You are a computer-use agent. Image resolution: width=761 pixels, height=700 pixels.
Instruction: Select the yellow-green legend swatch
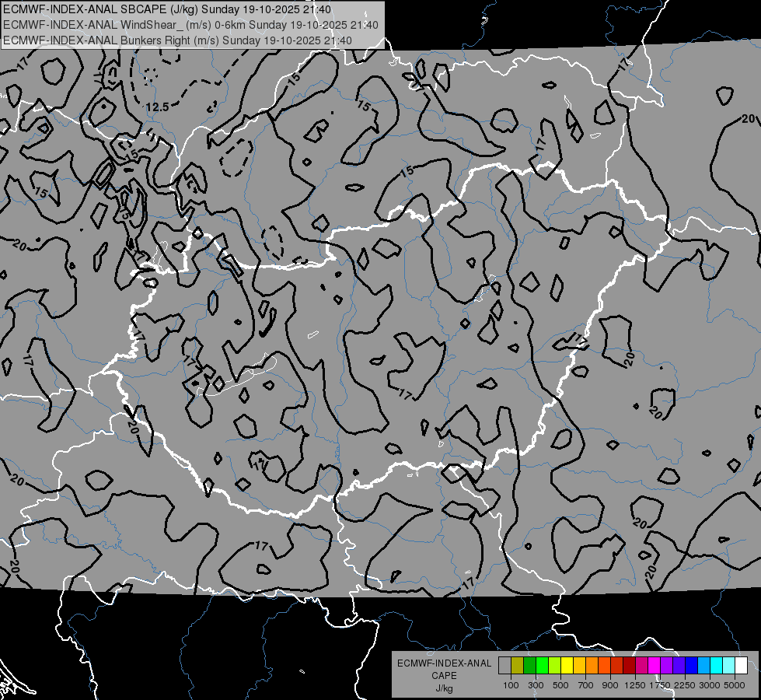[554, 665]
